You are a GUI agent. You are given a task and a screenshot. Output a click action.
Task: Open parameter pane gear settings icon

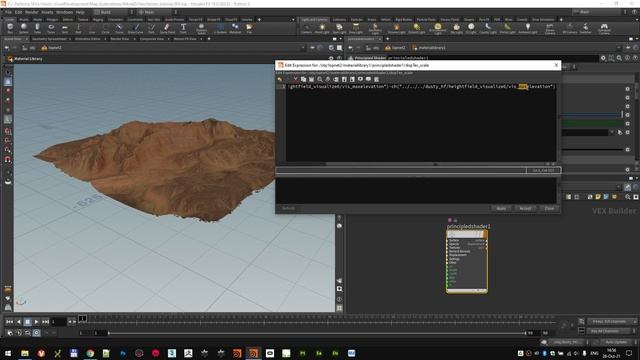(603, 58)
